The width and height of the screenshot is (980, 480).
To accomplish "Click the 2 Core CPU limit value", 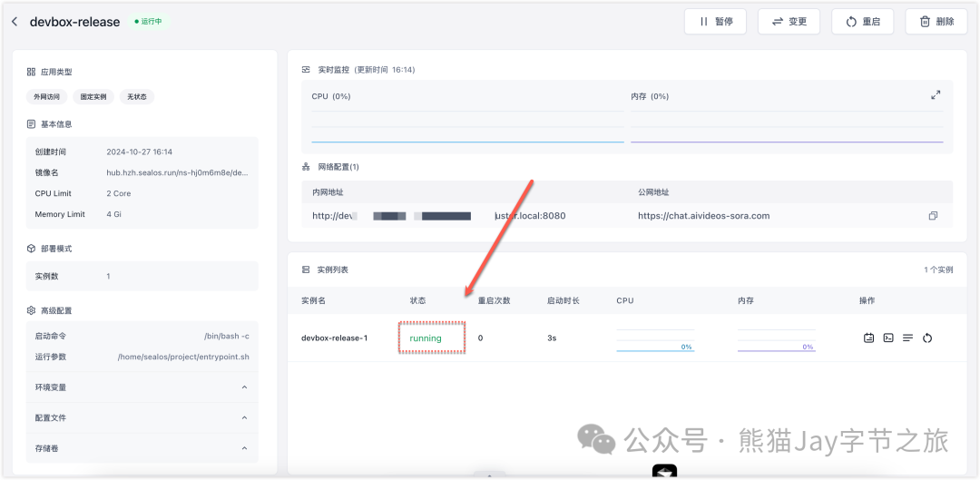I will coord(119,194).
